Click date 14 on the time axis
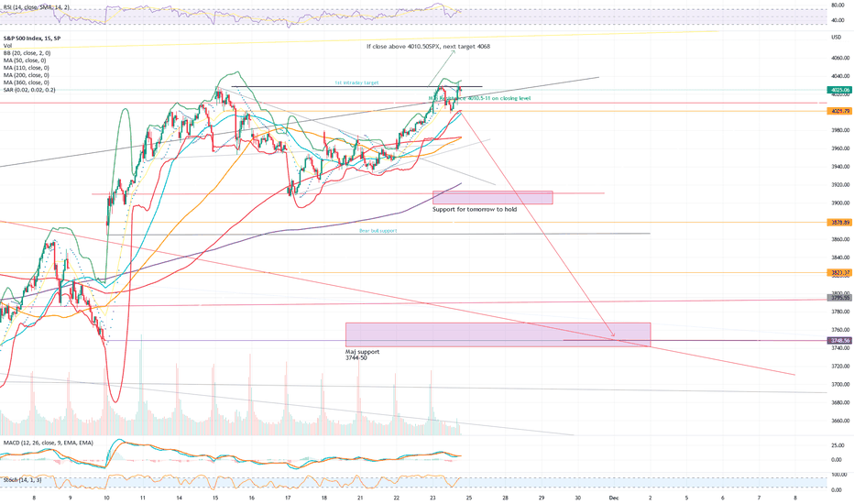Image resolution: width=854 pixels, height=504 pixels. point(179,498)
